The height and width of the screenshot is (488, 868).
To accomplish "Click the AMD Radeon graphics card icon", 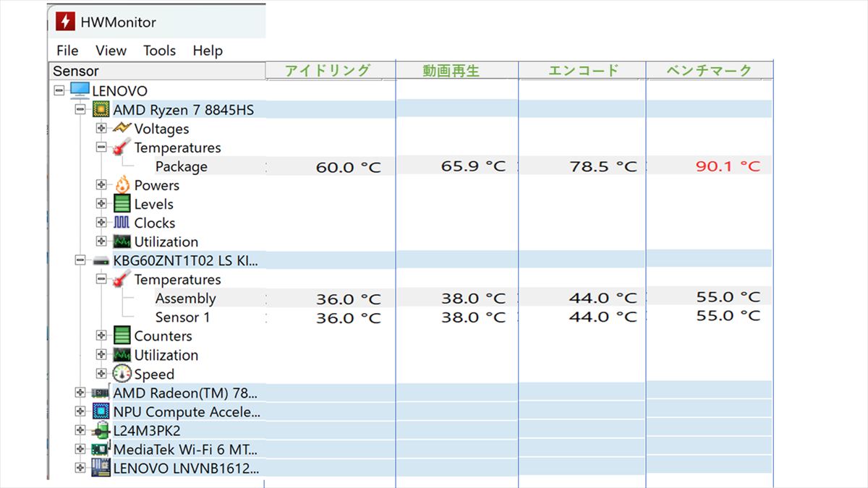I will [101, 393].
